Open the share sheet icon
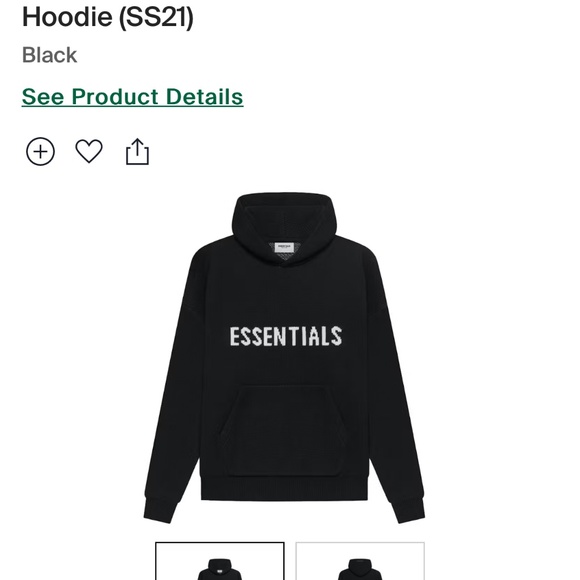Screen dimensions: 580x580 pos(137,151)
